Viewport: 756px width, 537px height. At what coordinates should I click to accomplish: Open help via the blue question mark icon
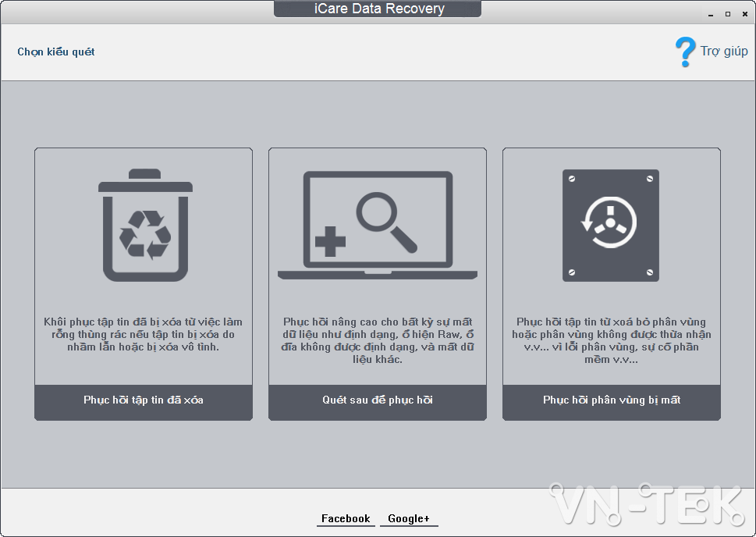(685, 50)
